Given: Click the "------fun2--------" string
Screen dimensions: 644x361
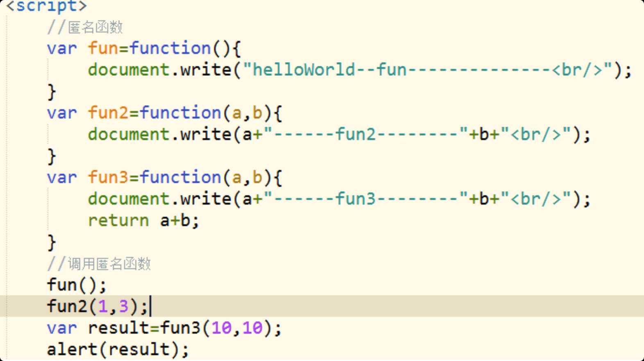Looking at the screenshot, I should click(366, 134).
